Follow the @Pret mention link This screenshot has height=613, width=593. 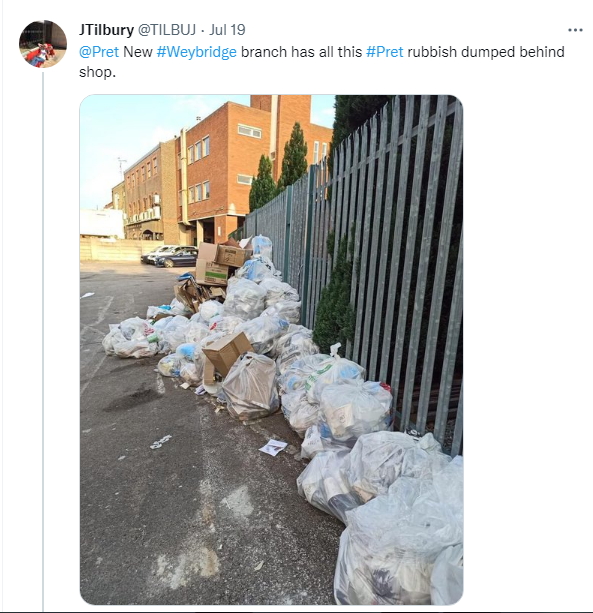pyautogui.click(x=99, y=52)
